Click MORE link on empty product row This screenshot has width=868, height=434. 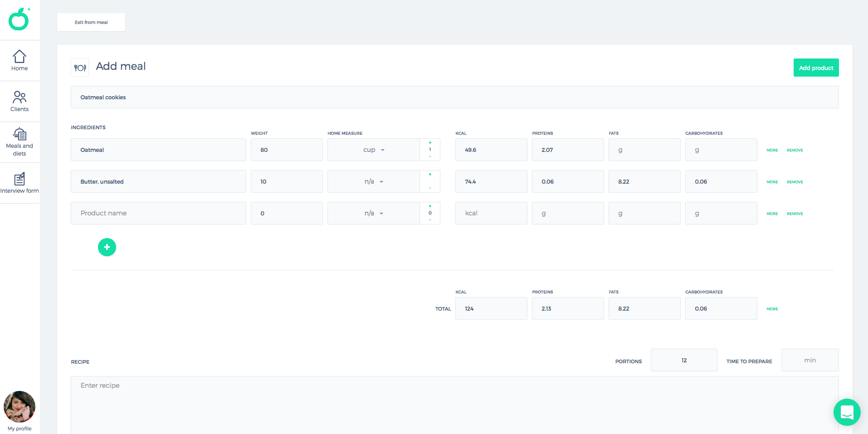[x=772, y=214]
